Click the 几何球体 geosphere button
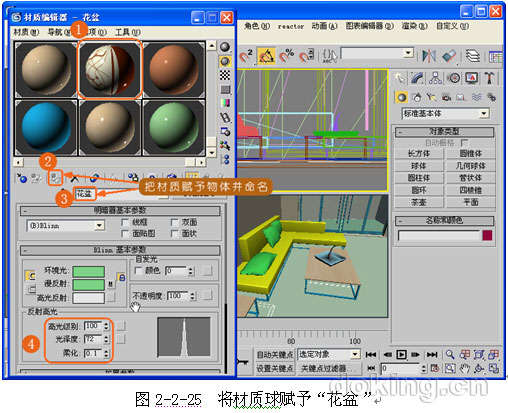508x413 pixels. coord(471,166)
